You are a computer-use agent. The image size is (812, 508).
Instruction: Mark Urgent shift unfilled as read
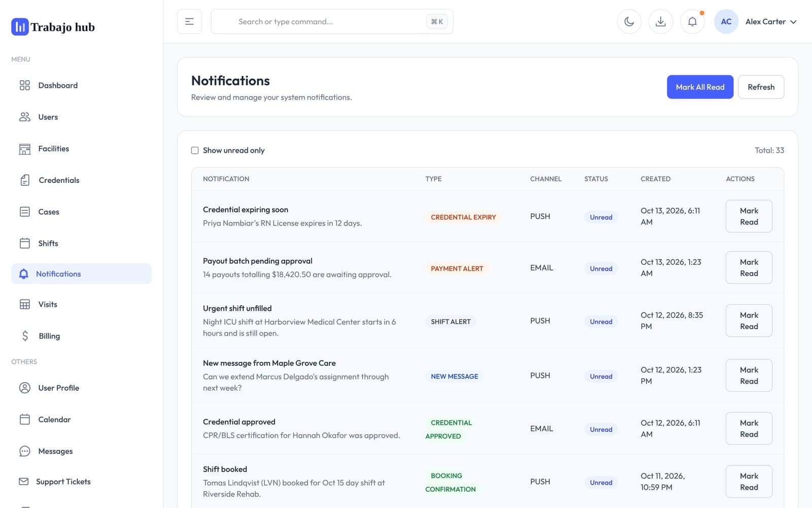point(749,321)
